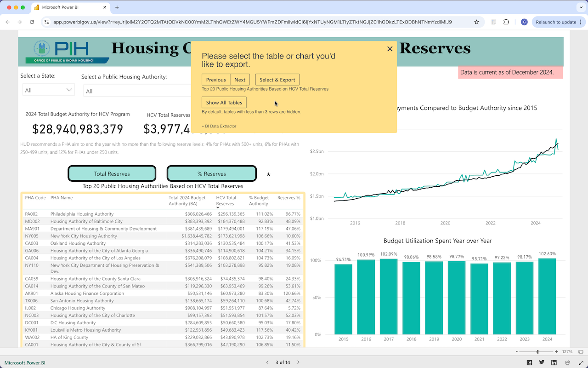The height and width of the screenshot is (368, 588).
Task: Open the Microsoft Power BI link
Action: tap(25, 362)
